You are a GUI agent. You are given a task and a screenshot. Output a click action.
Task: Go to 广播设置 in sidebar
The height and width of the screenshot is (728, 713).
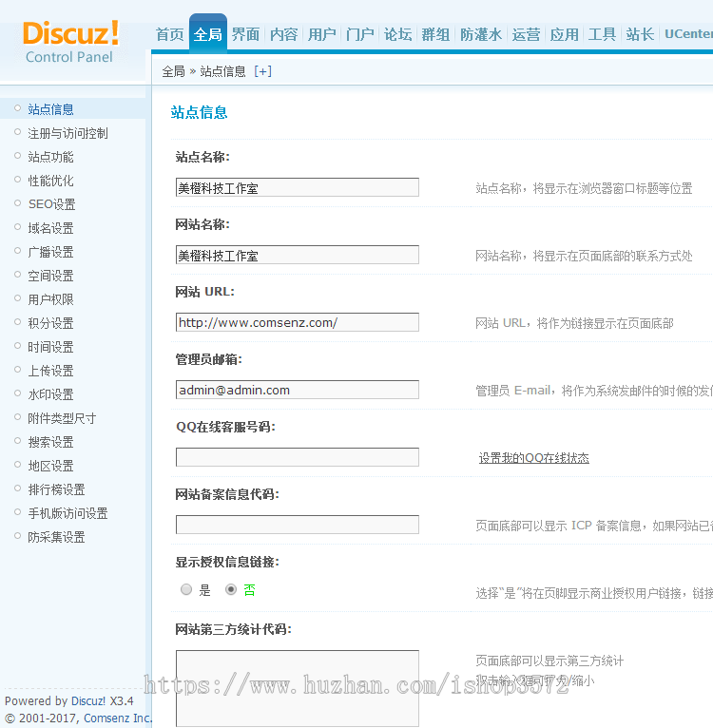[x=50, y=252]
